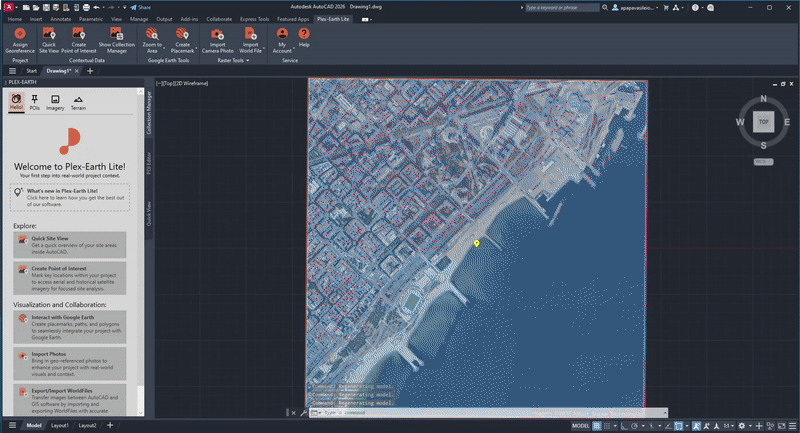Click the search magnifier in title bar
Image resolution: width=800 pixels, height=433 pixels.
(605, 8)
